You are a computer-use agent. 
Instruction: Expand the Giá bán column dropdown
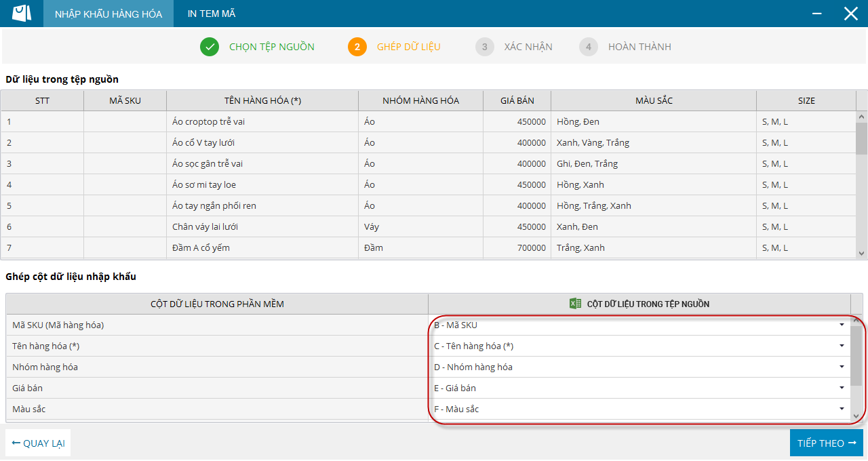pyautogui.click(x=842, y=388)
